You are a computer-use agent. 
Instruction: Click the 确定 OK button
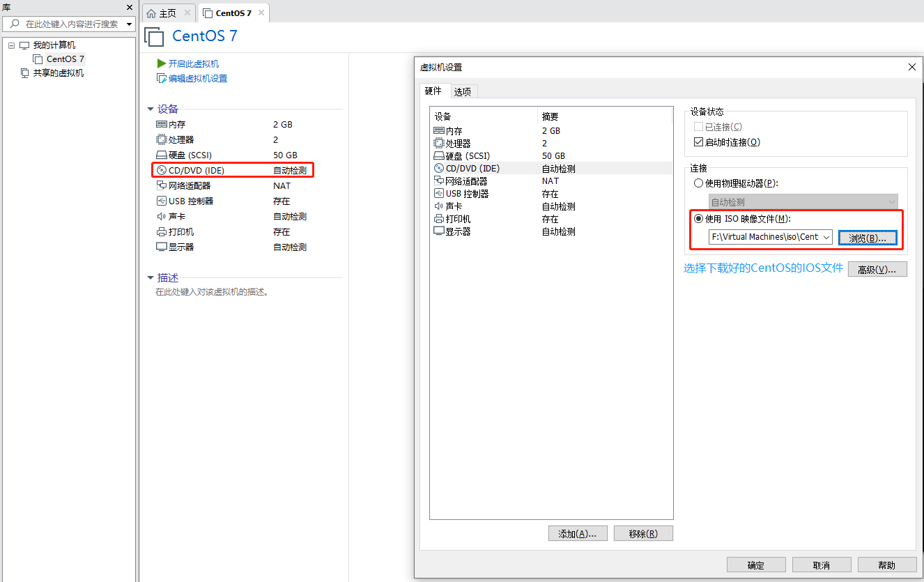pyautogui.click(x=755, y=565)
